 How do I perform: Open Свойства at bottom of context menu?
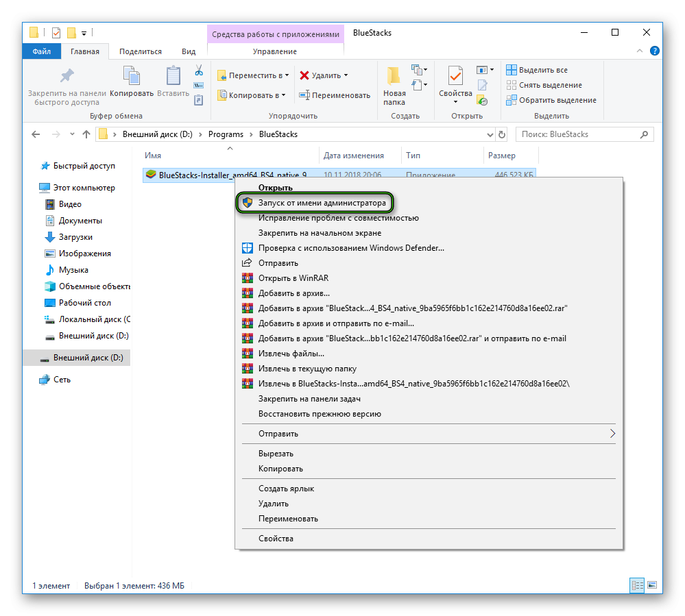pos(276,539)
